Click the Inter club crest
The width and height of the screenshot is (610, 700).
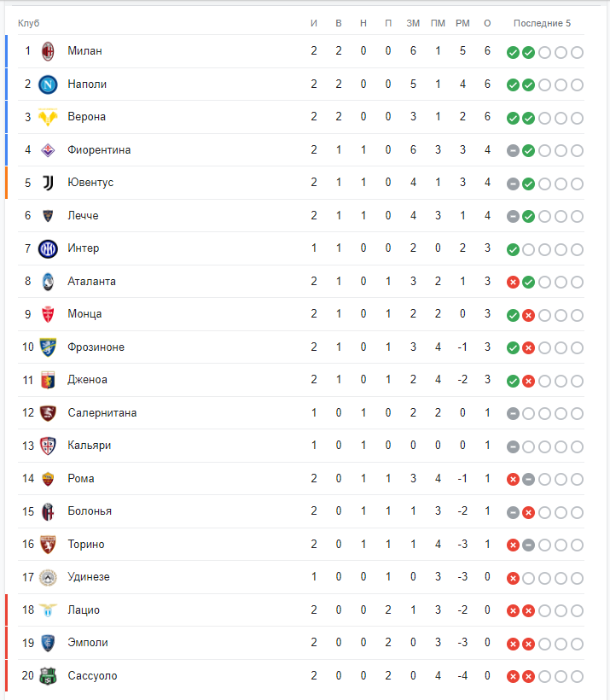pos(48,248)
